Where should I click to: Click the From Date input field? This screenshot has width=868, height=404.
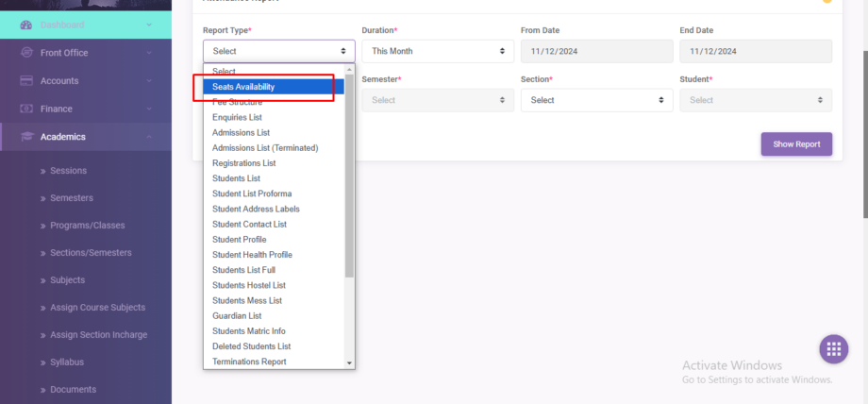point(596,51)
